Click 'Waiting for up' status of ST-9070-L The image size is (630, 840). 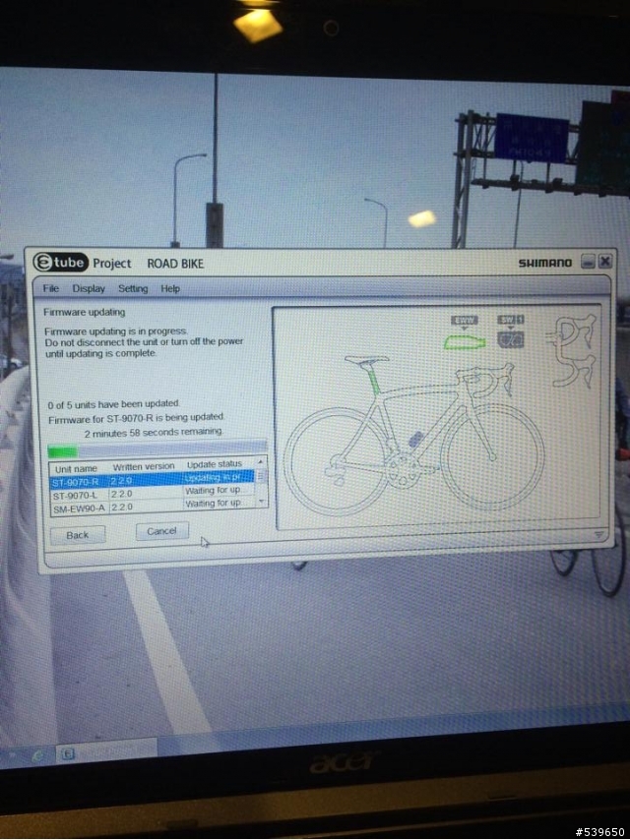coord(213,490)
